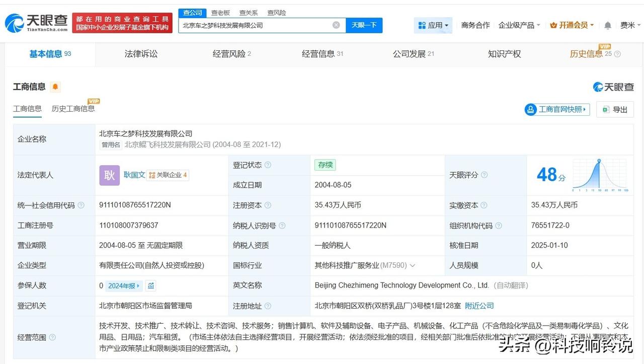Image resolution: width=644 pixels, height=364 pixels.
Task: Expand the 企业级产品 dropdown
Action: [519, 25]
